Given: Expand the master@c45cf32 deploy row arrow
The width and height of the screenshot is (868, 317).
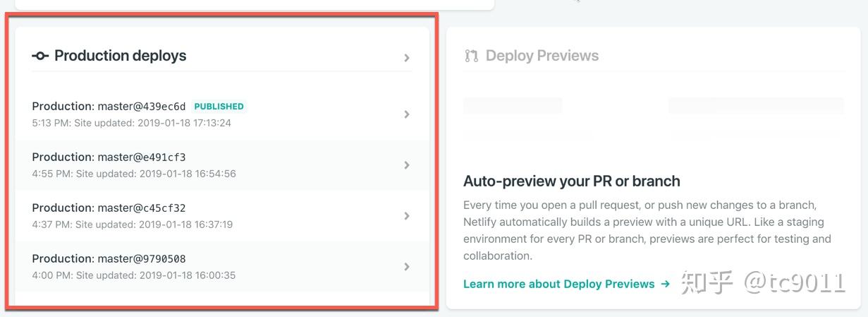Looking at the screenshot, I should tap(407, 216).
